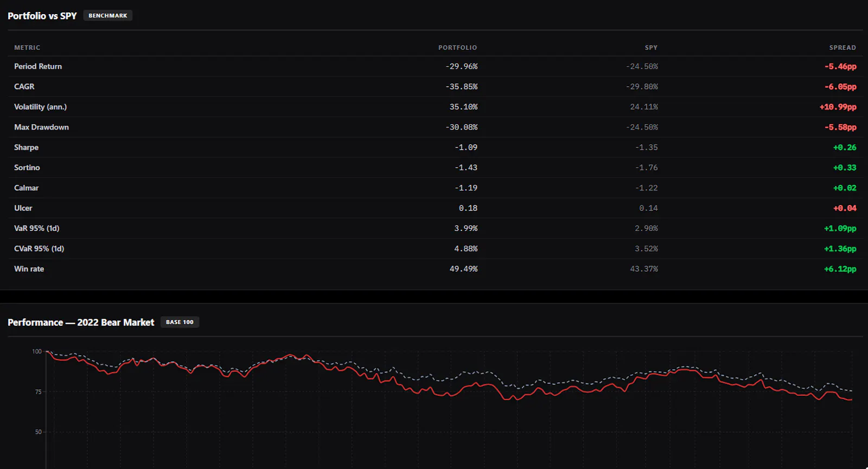The height and width of the screenshot is (469, 868).
Task: Click the +0.26 Sharpe spread
Action: click(x=845, y=147)
